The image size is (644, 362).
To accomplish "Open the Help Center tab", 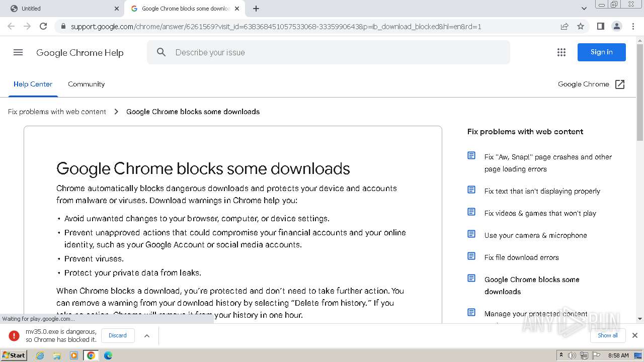I will point(33,84).
